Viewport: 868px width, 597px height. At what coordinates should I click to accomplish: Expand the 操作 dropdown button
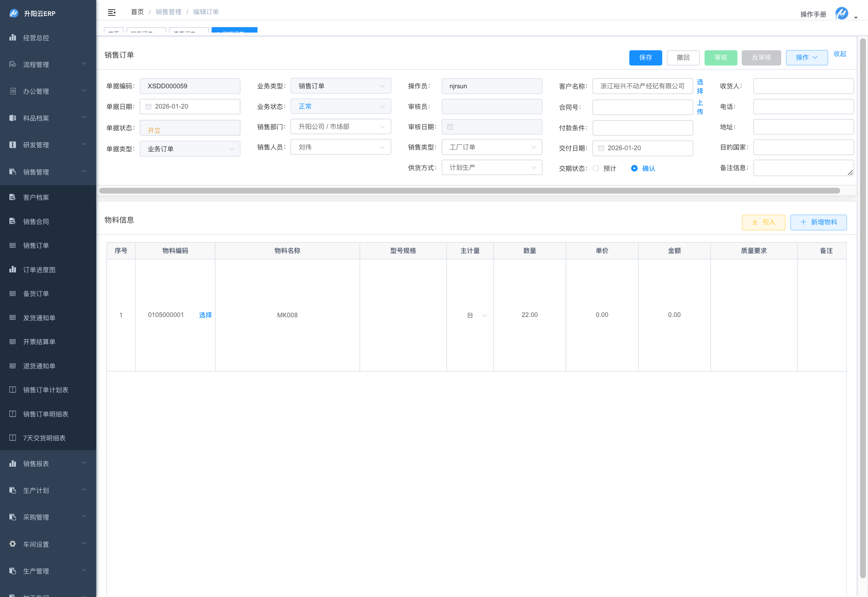(806, 58)
